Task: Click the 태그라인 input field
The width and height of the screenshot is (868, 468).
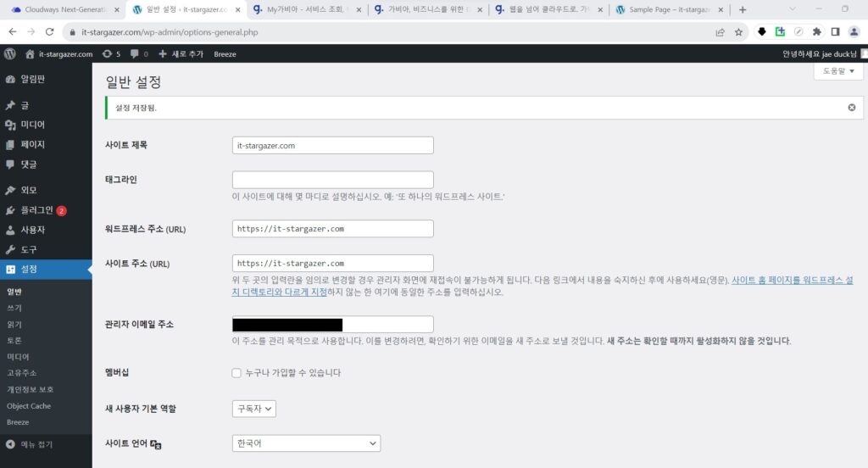Action: click(x=332, y=180)
